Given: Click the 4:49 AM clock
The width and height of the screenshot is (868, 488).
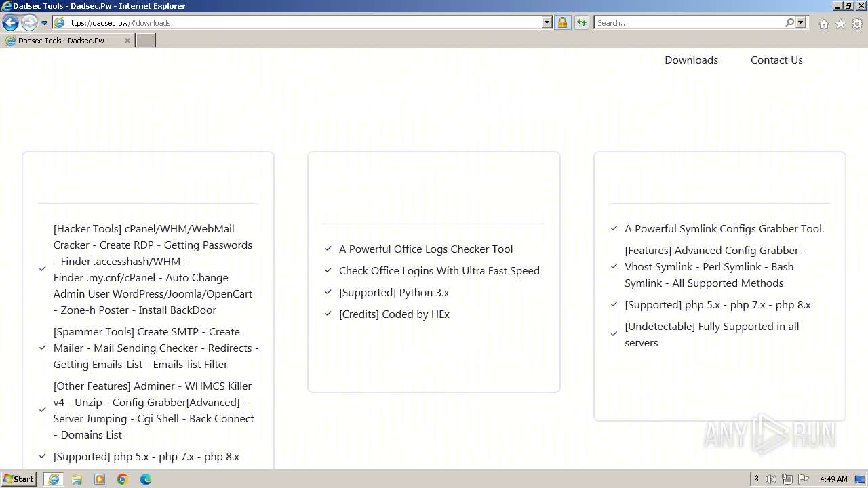Looking at the screenshot, I should pos(833,479).
